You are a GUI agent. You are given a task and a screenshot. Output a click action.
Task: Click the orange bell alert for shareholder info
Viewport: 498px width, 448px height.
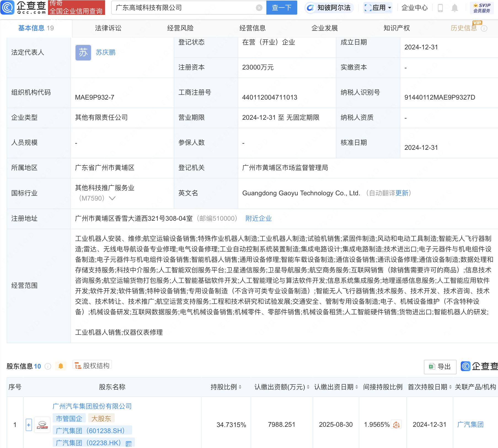pos(61,366)
